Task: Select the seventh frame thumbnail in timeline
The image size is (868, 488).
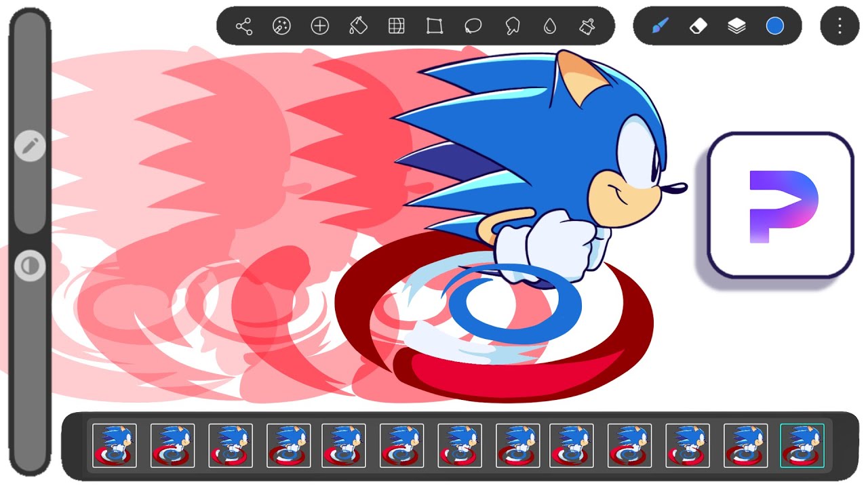Action: pos(460,445)
